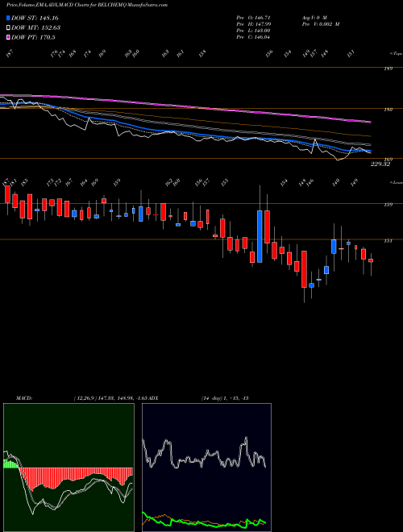Click the 'Pre L: 143.09' low value
The image size is (403, 532).
pos(253,31)
